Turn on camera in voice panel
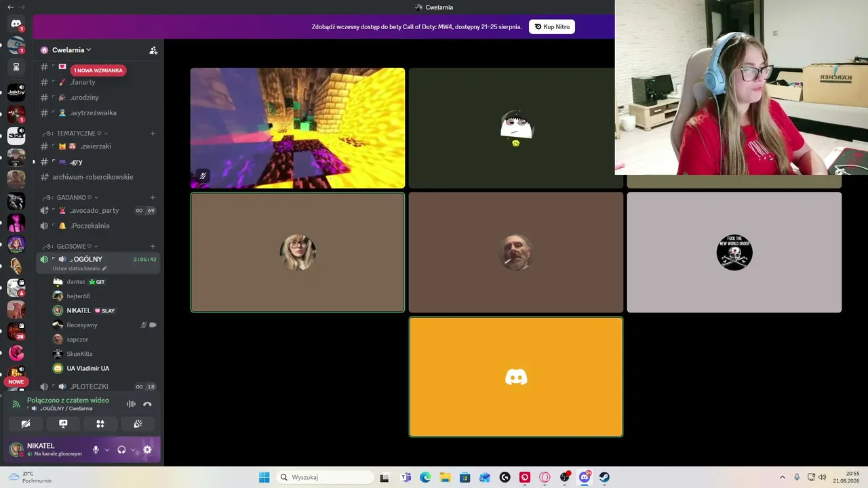868x488 pixels. tap(26, 424)
